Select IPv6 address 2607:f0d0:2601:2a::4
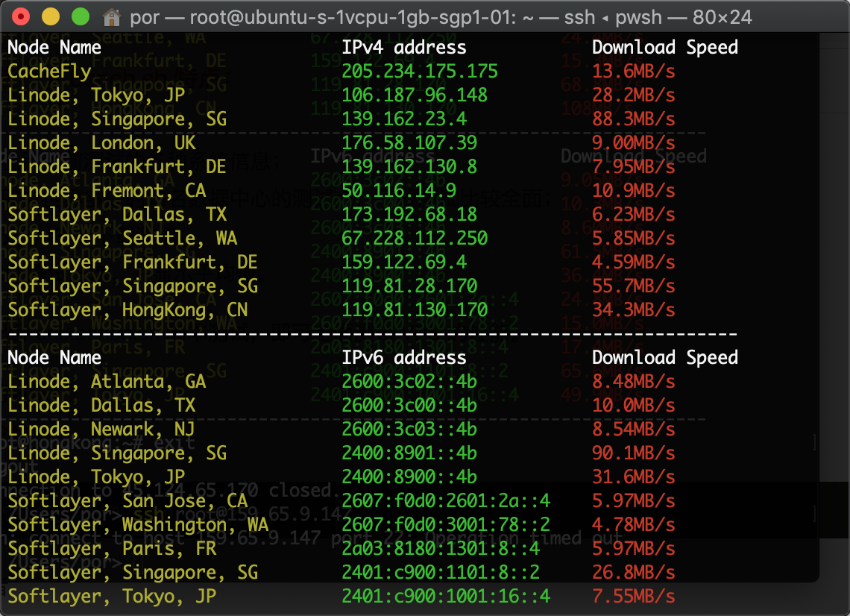Image resolution: width=850 pixels, height=616 pixels. coord(446,501)
